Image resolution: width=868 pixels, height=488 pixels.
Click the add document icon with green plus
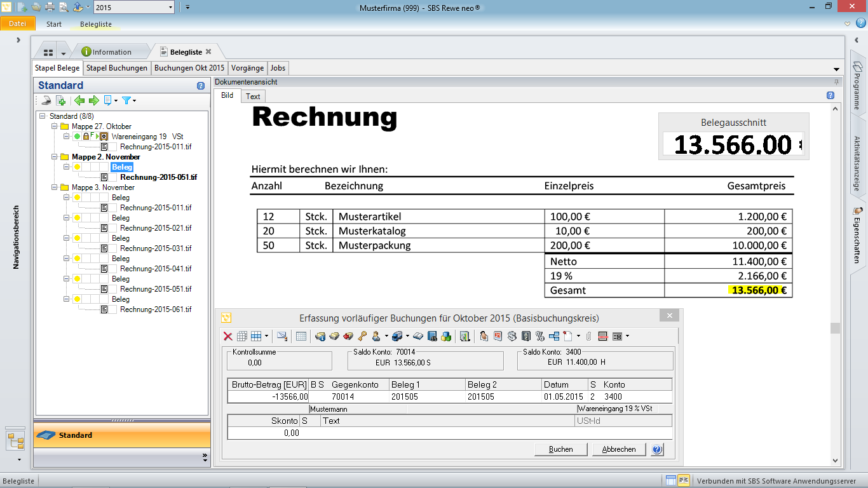(x=61, y=100)
